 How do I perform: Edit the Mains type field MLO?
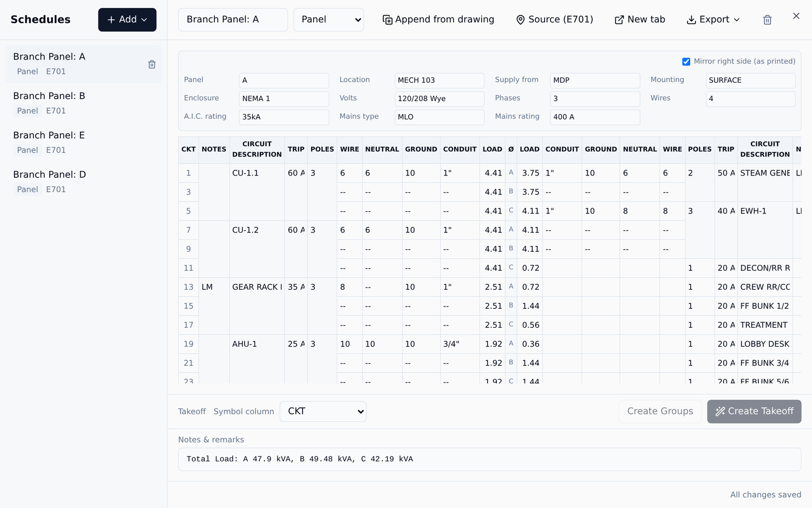pyautogui.click(x=440, y=117)
